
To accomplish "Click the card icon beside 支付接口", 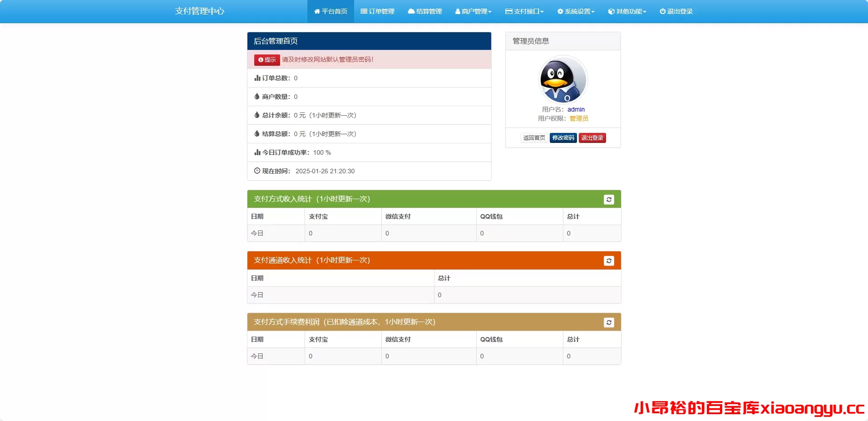I will click(508, 11).
